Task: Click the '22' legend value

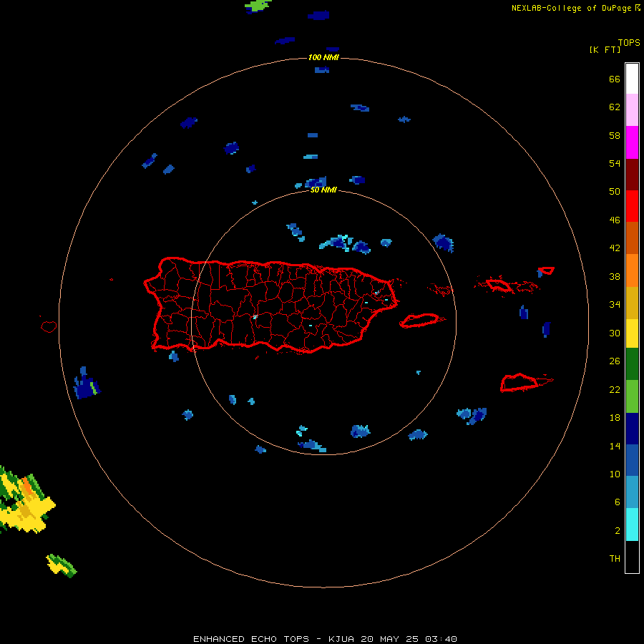Action: point(615,389)
